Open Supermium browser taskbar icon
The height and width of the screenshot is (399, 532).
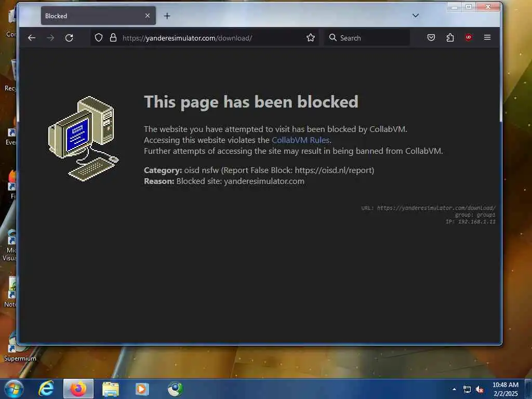(175, 389)
